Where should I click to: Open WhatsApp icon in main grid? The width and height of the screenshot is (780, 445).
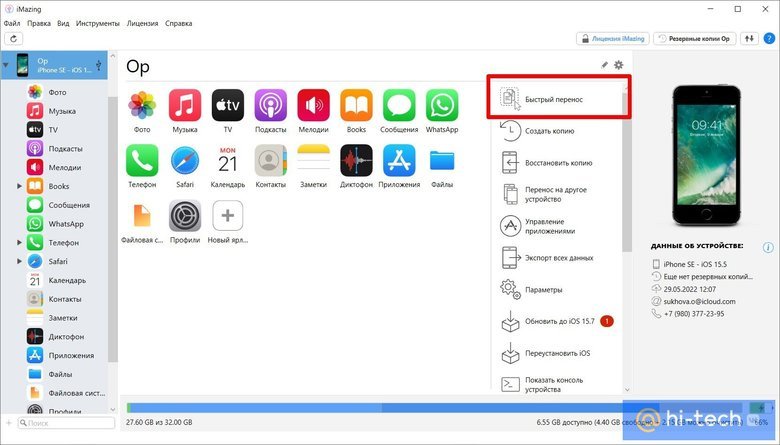pos(442,105)
